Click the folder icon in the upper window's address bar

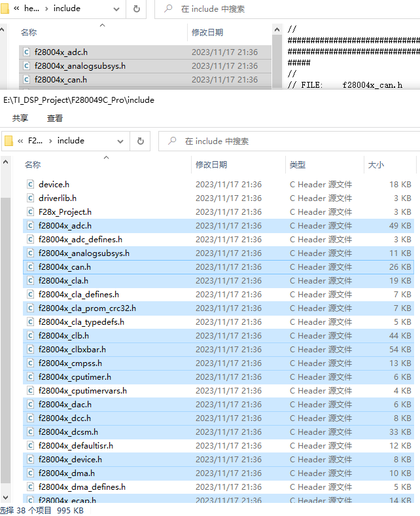click(5, 9)
